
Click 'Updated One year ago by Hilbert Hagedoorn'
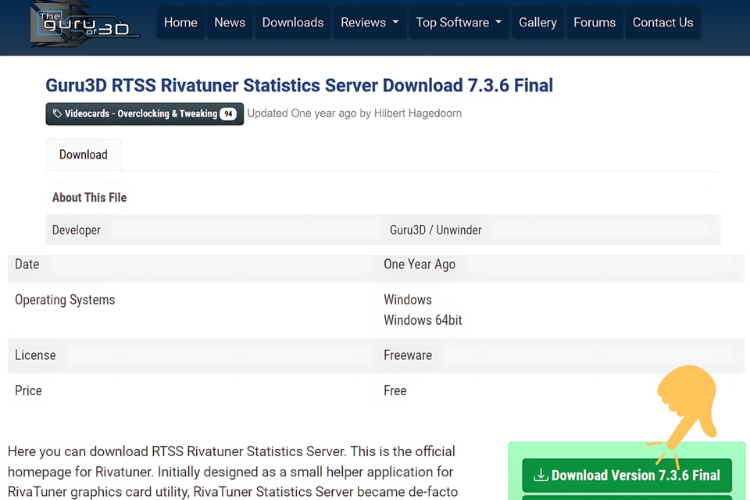354,113
